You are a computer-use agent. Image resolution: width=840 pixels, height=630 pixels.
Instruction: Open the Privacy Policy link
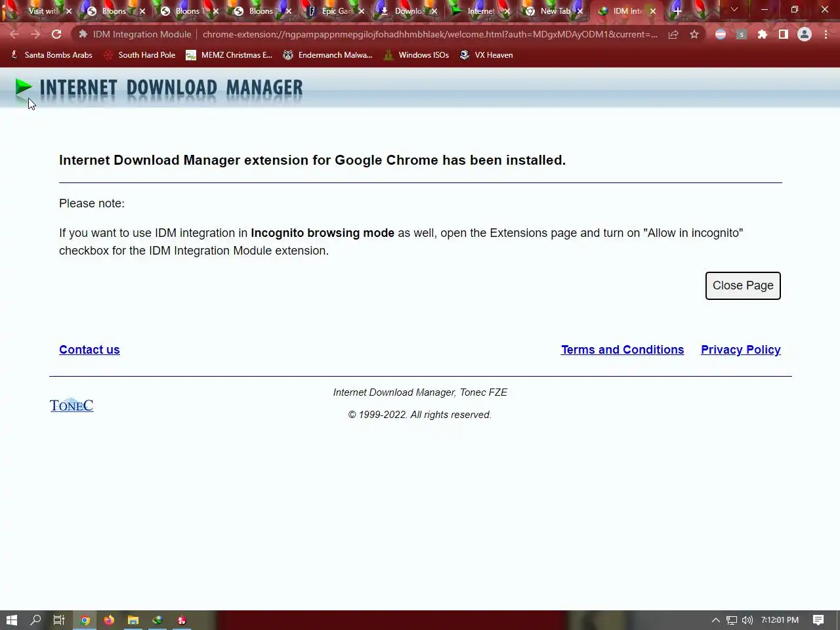(741, 350)
